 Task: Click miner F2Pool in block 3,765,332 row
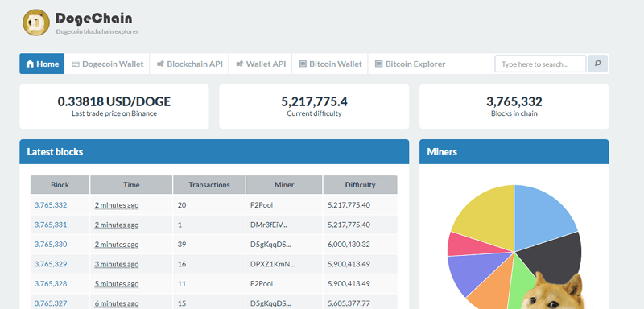262,204
